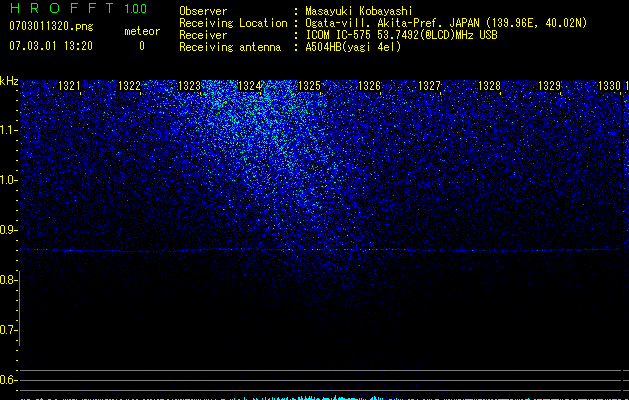Click the kHz axis unit label
Screen dimensions: 629x400
tap(9, 81)
